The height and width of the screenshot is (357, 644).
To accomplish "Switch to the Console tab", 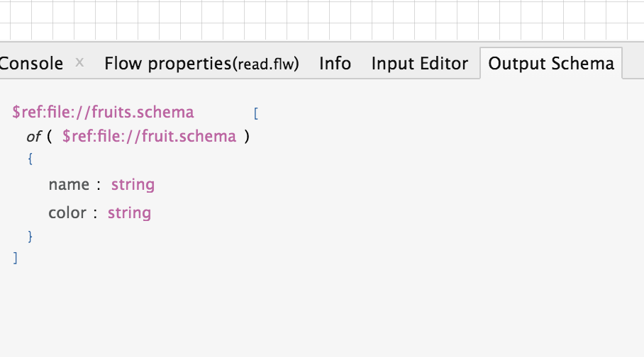I will [32, 64].
